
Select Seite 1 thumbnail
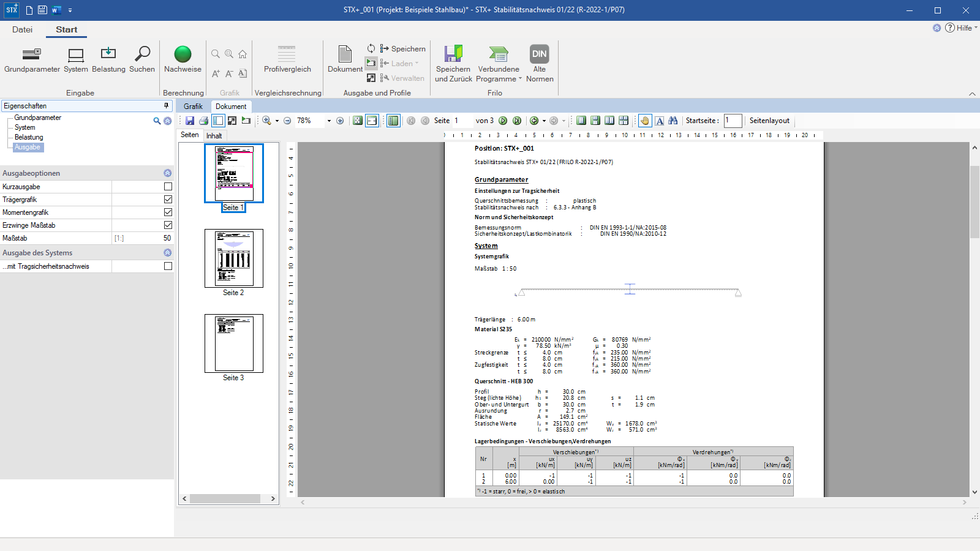(234, 173)
